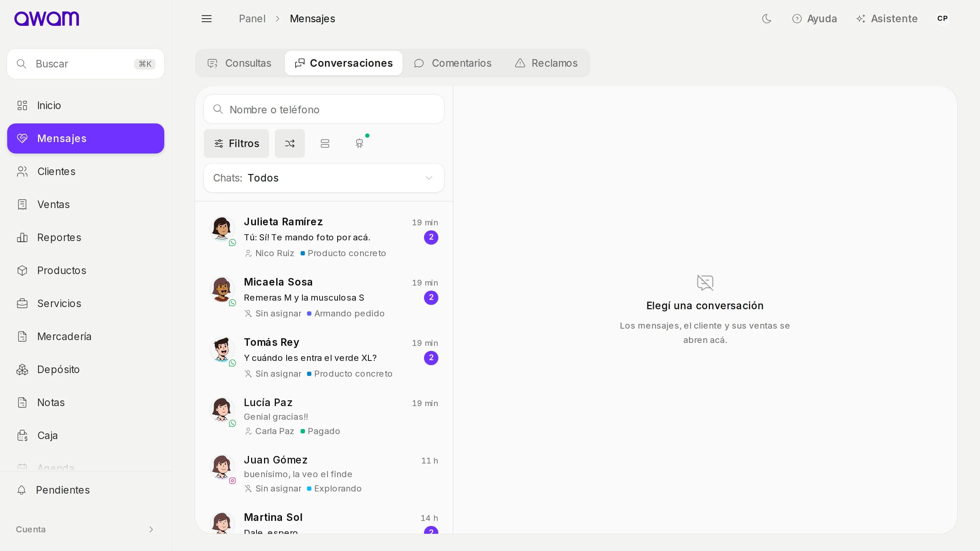Launch the Asistente assistant
The width and height of the screenshot is (980, 551).
tap(887, 19)
